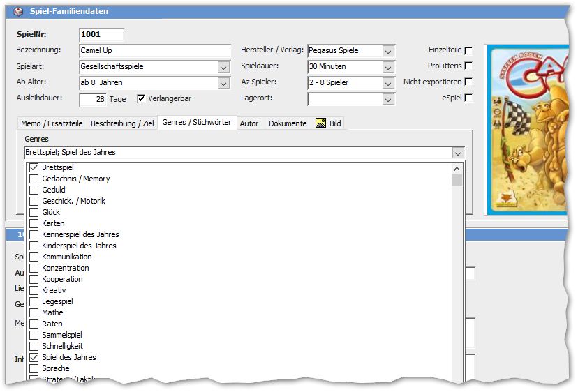Open the Dokumente tab
This screenshot has height=392, width=578.
click(x=288, y=123)
